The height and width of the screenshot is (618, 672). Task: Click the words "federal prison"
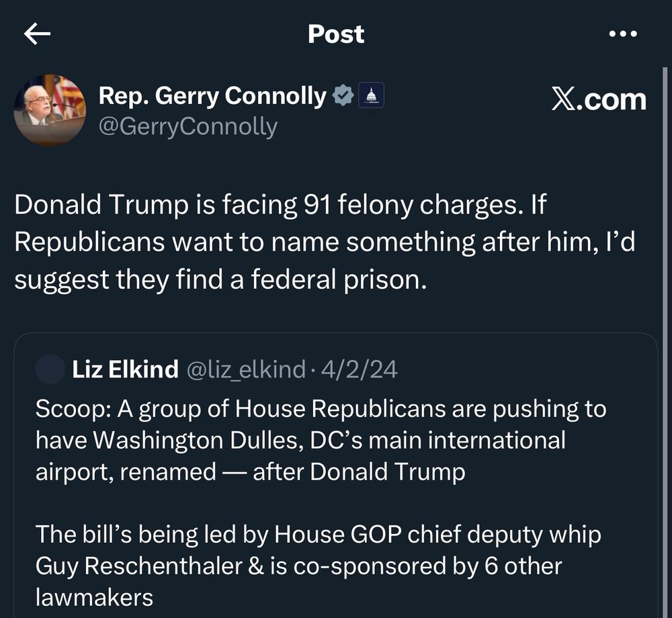click(x=338, y=279)
